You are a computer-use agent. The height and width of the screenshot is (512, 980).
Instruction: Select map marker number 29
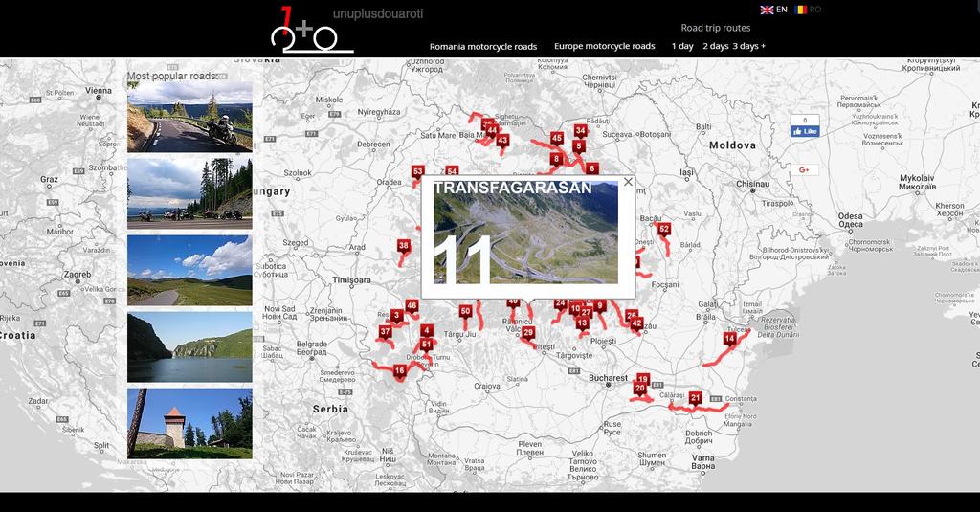[x=528, y=333]
